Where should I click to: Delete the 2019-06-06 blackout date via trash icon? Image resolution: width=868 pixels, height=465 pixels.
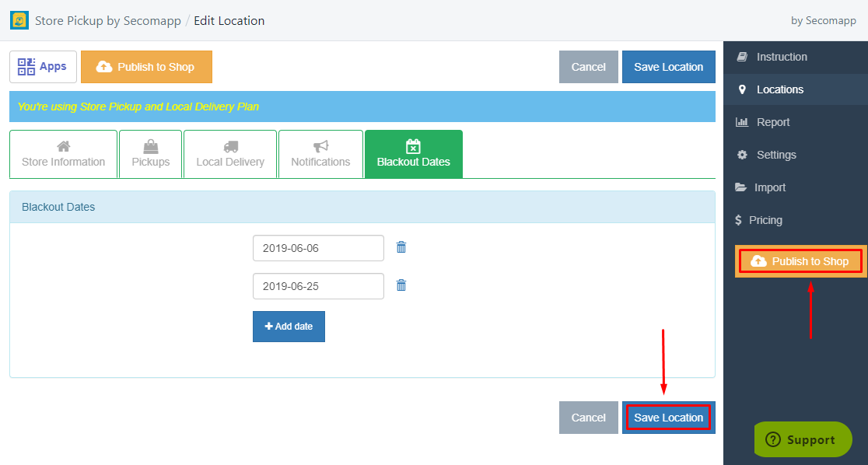pos(401,247)
